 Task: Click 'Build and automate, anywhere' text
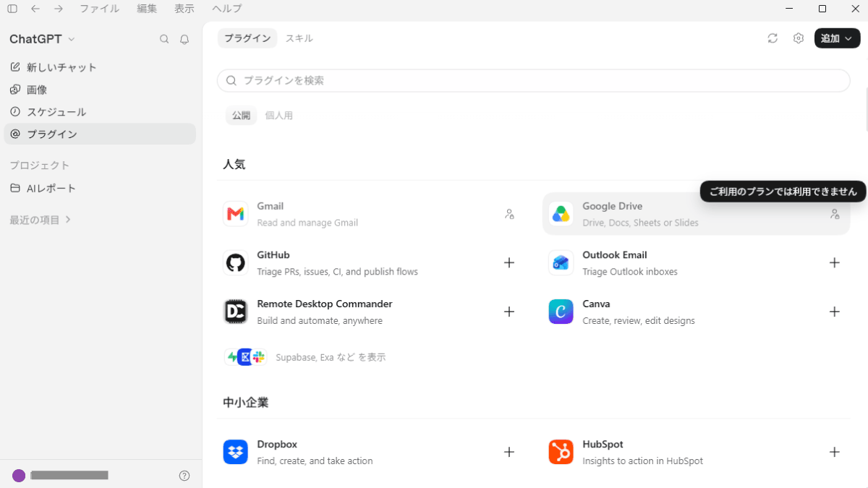[x=320, y=320]
